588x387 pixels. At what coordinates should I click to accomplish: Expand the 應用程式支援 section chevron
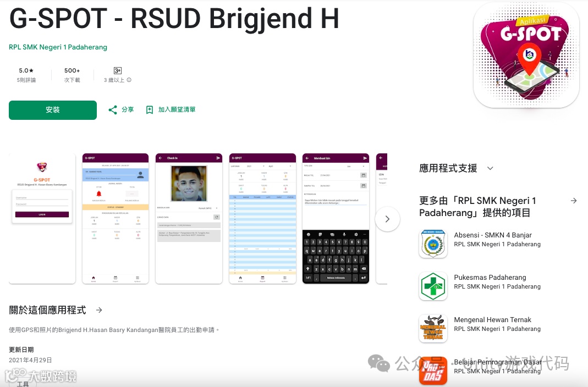coord(490,169)
